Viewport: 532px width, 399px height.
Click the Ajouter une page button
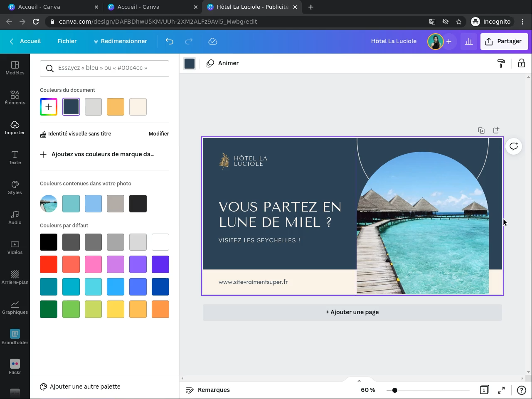click(352, 312)
